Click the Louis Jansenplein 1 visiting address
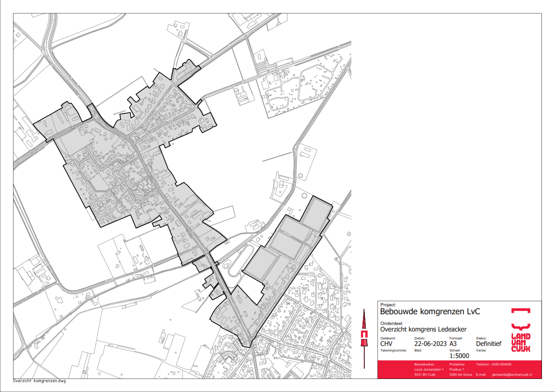This screenshot has width=555, height=392. (x=429, y=369)
